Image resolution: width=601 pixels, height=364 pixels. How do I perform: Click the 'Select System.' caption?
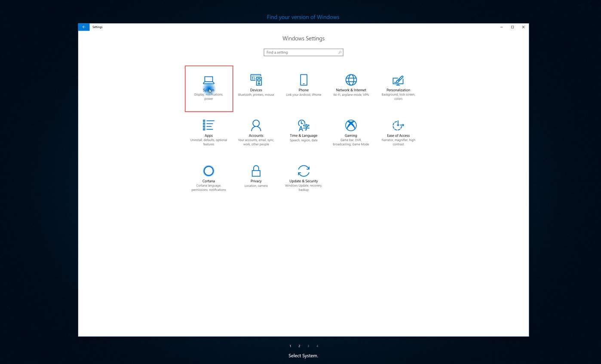coord(303,356)
